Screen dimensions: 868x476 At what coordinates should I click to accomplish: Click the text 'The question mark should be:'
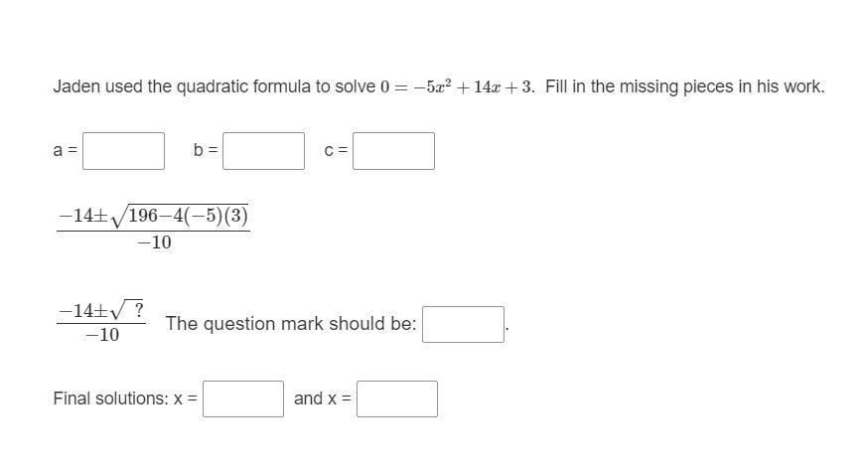pyautogui.click(x=291, y=324)
